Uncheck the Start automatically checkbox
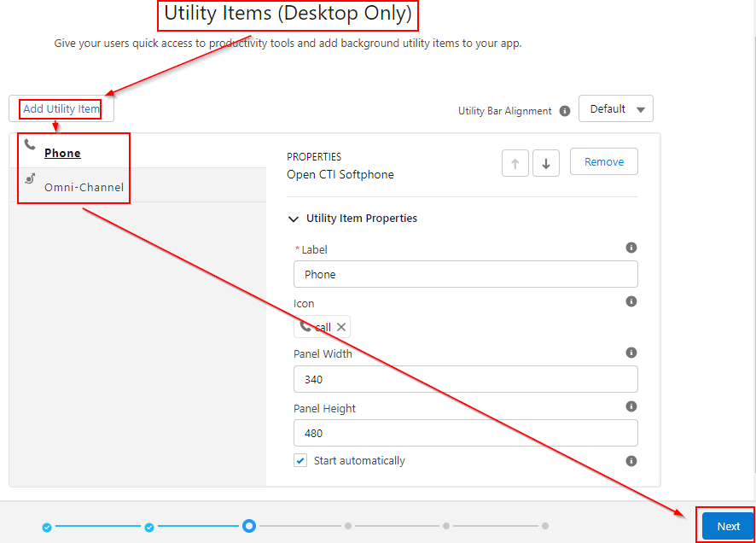756x543 pixels. point(300,461)
